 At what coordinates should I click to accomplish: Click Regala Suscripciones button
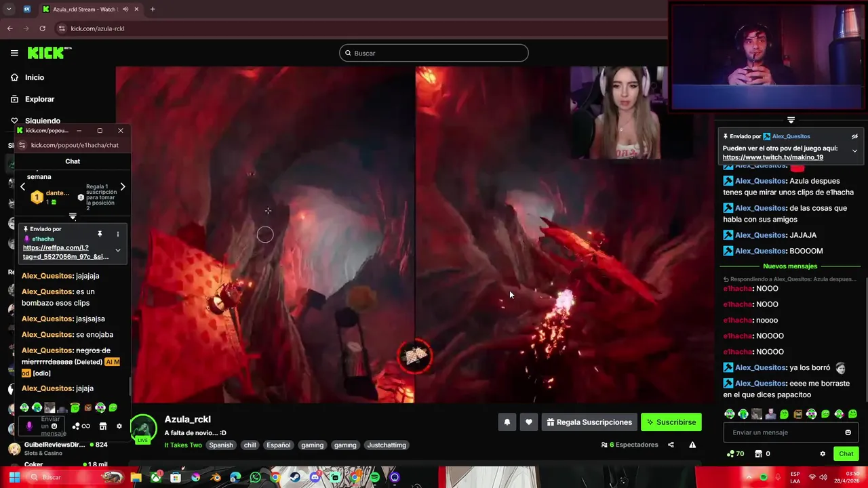click(589, 422)
